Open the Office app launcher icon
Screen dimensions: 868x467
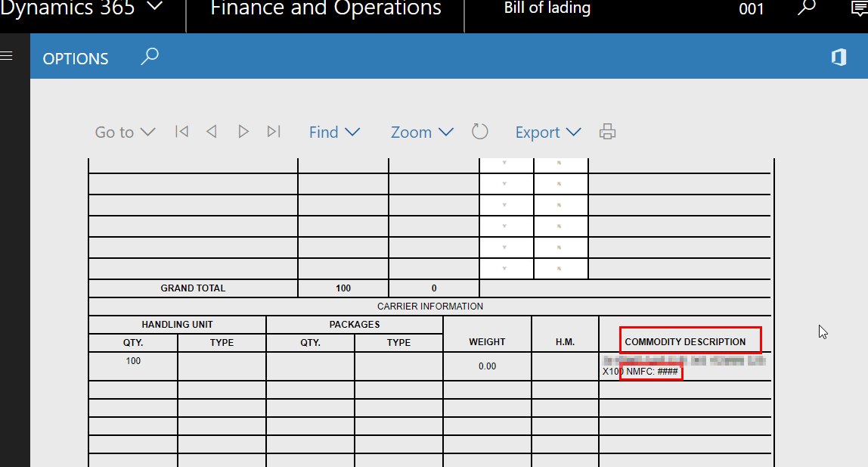pyautogui.click(x=839, y=58)
